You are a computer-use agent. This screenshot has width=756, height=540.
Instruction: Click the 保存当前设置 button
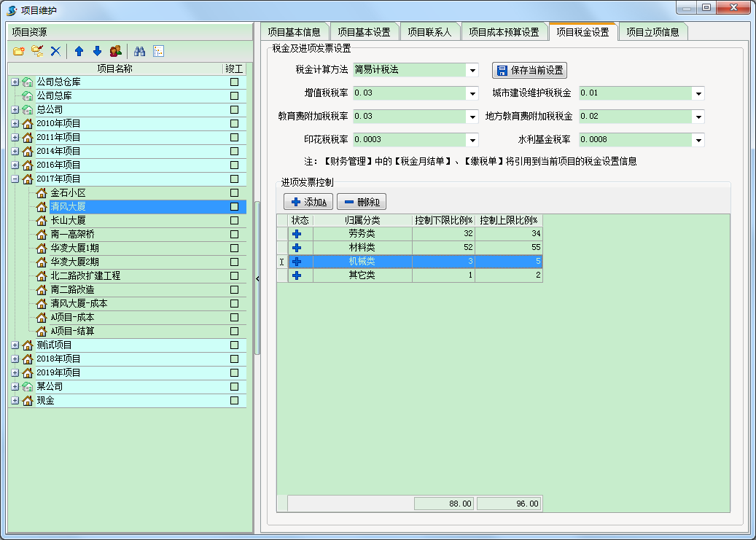pyautogui.click(x=530, y=71)
